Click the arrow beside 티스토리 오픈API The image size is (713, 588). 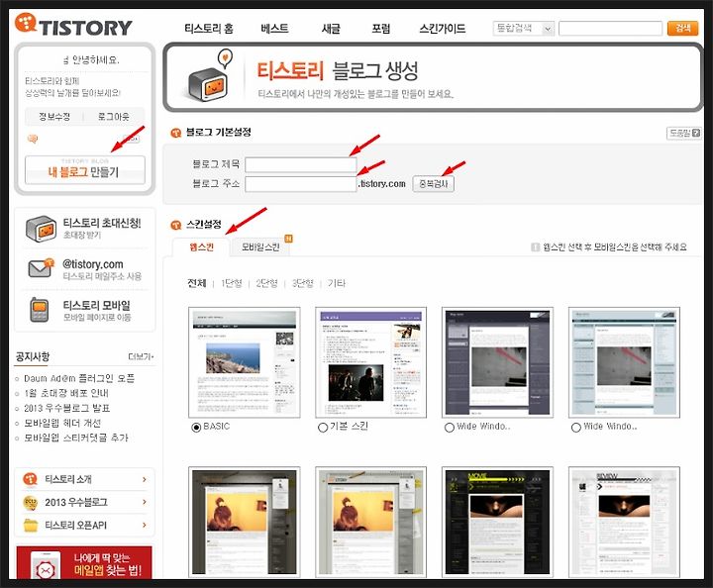point(145,525)
